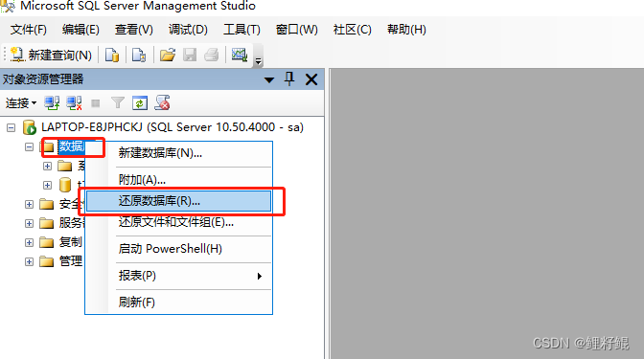The image size is (644, 359).
Task: Expand the system databases subfolder
Action: [47, 166]
